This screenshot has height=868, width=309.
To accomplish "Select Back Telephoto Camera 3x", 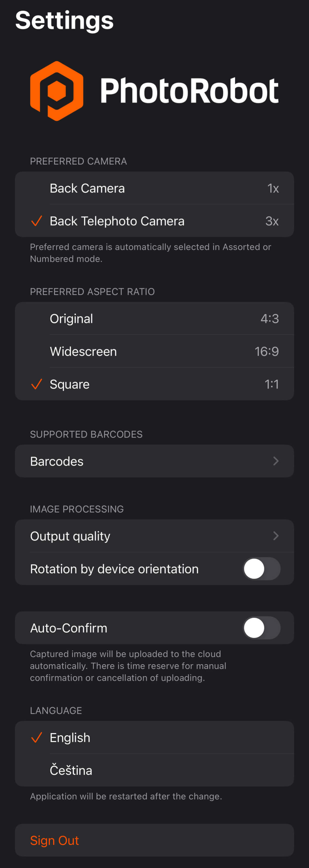I will point(154,221).
